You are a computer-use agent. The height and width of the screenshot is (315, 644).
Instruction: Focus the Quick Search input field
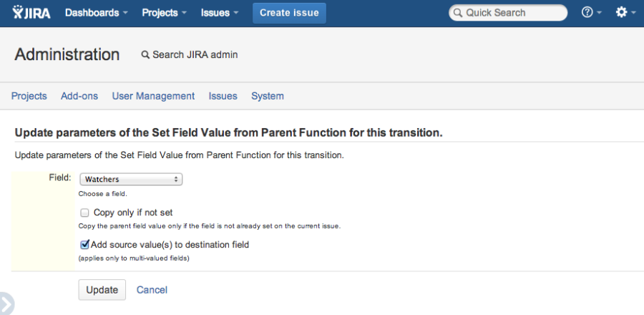click(x=508, y=13)
